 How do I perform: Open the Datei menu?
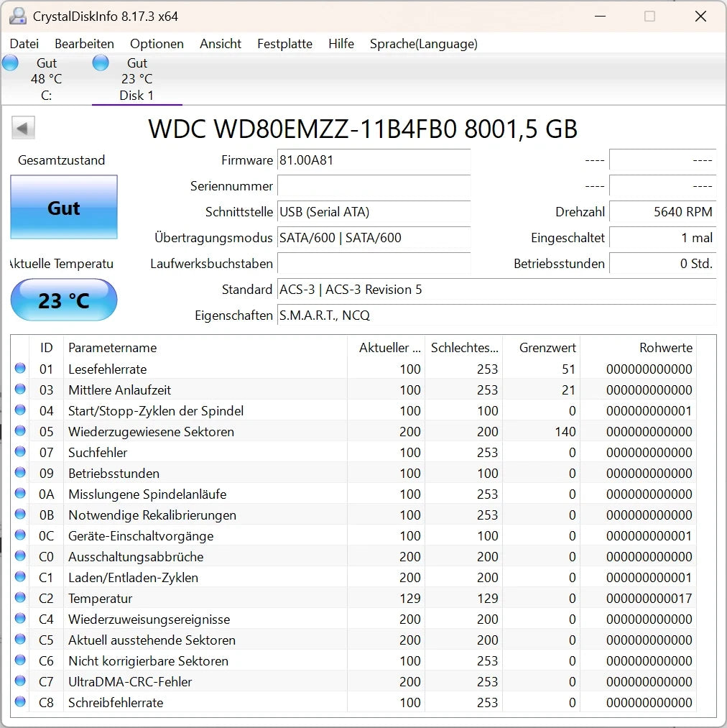pyautogui.click(x=24, y=44)
